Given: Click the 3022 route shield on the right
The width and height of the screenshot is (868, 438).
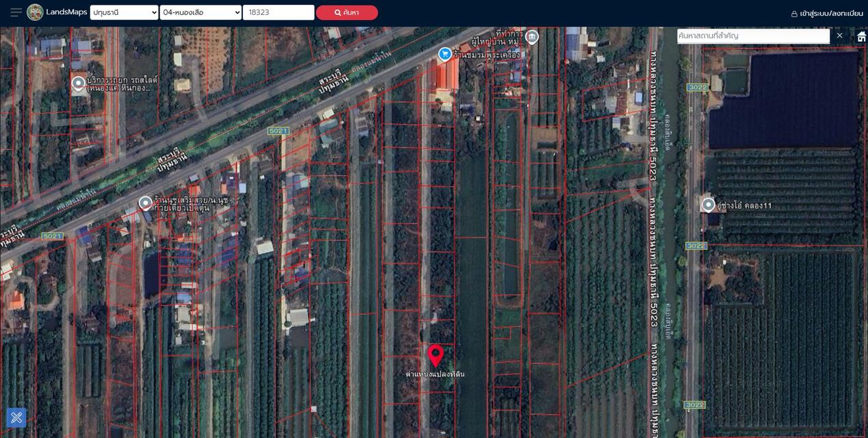Looking at the screenshot, I should (x=696, y=88).
